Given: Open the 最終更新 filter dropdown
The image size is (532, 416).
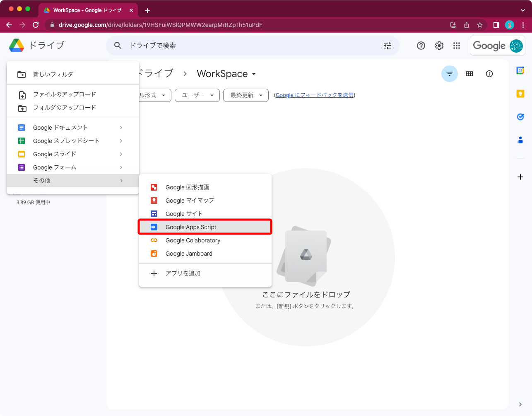Looking at the screenshot, I should 246,95.
